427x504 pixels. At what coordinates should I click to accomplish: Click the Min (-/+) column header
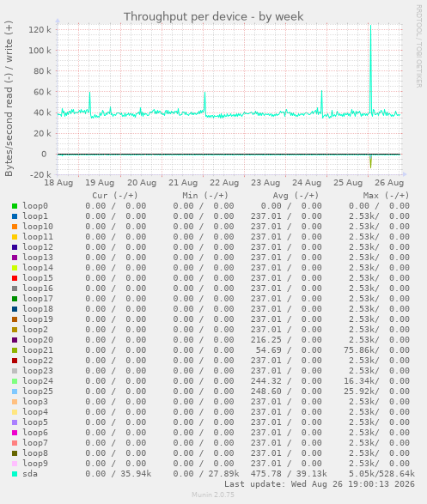(x=205, y=196)
